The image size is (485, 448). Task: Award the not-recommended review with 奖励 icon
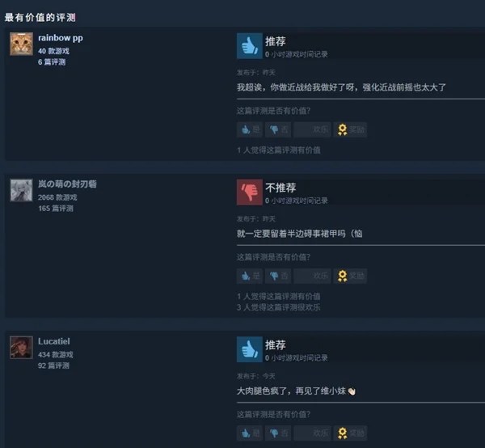pos(351,276)
